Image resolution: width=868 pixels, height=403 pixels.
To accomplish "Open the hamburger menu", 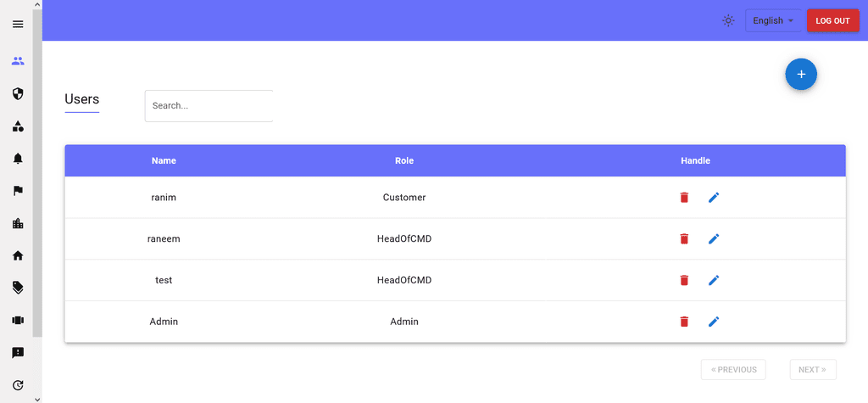I will pyautogui.click(x=18, y=24).
